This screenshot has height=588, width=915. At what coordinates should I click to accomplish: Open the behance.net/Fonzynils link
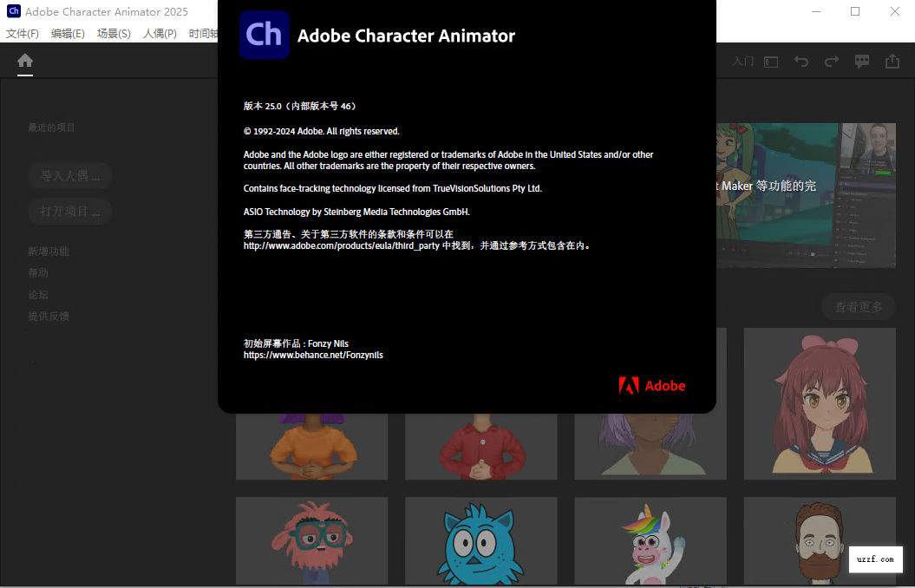click(311, 355)
